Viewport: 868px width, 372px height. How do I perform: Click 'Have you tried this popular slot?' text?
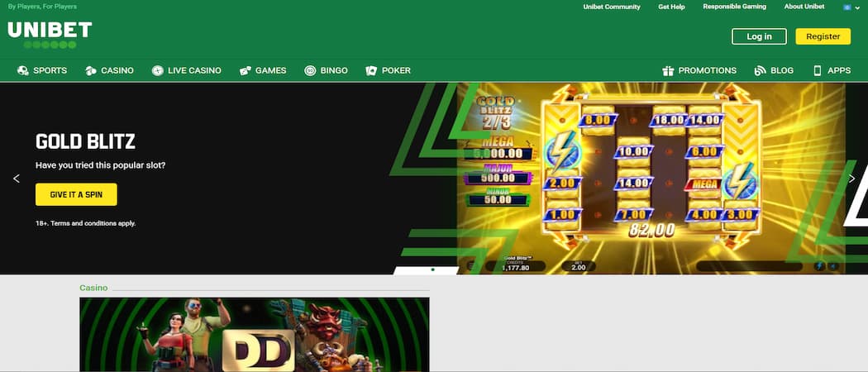pyautogui.click(x=100, y=165)
